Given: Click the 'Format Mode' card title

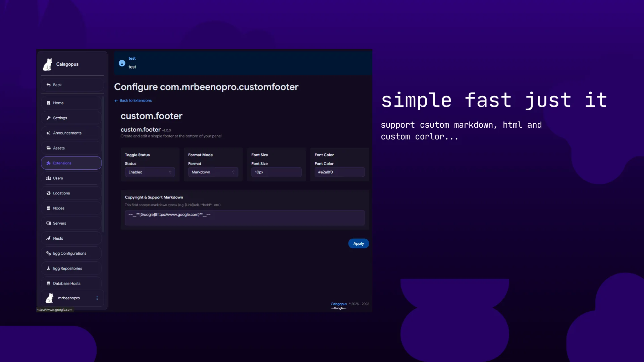Looking at the screenshot, I should pos(201,155).
